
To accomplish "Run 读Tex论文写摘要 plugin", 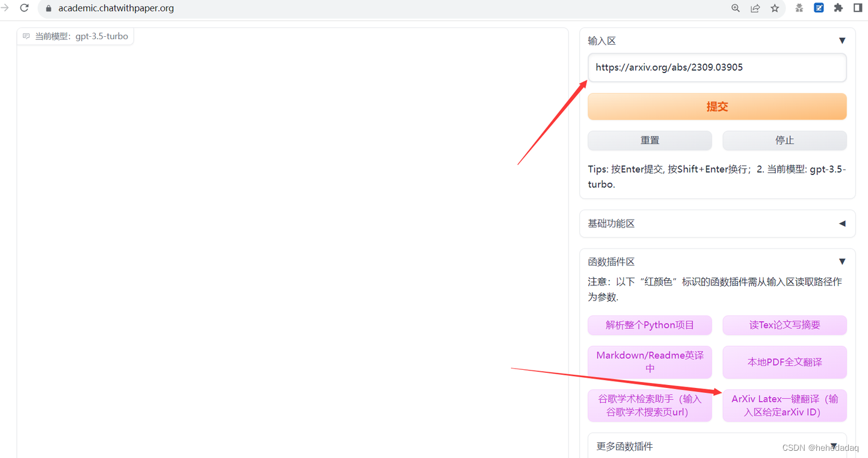I will tap(785, 325).
